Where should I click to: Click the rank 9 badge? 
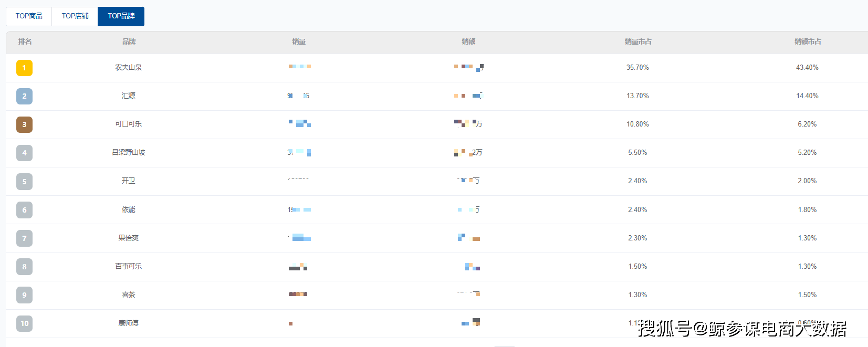coord(24,295)
